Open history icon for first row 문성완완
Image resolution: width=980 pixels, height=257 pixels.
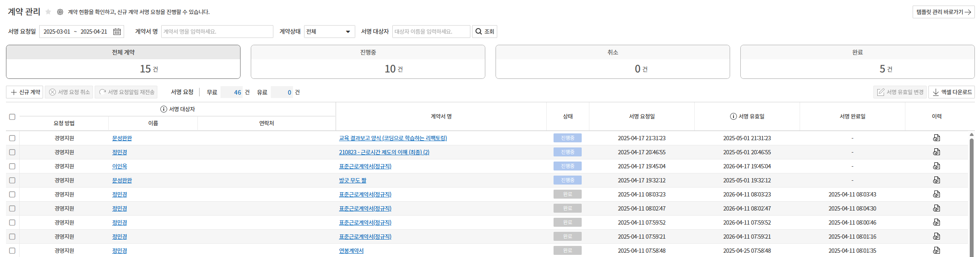coord(937,138)
